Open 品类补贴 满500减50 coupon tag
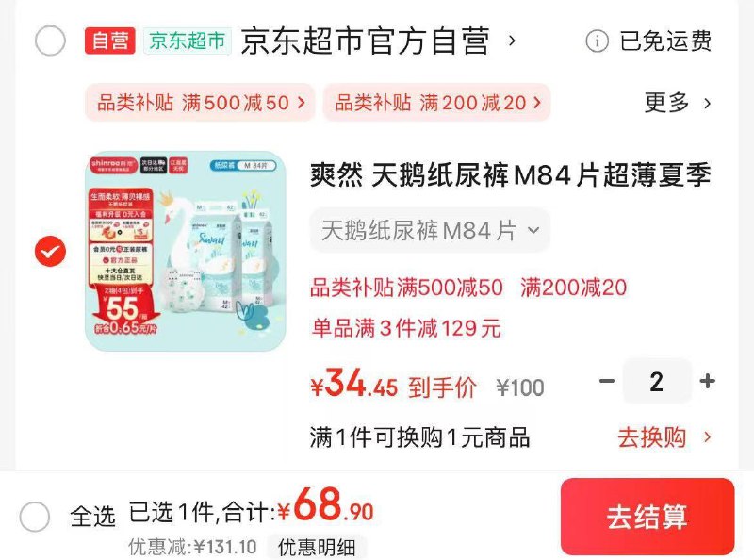754x560 pixels. tap(200, 103)
